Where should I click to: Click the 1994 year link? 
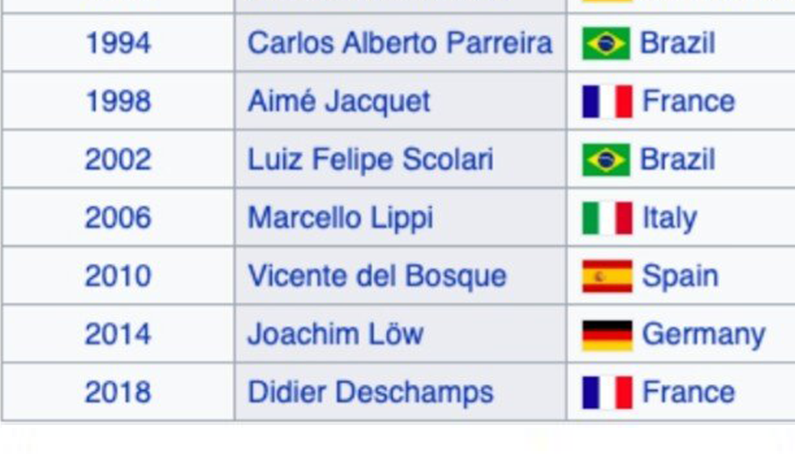point(118,43)
